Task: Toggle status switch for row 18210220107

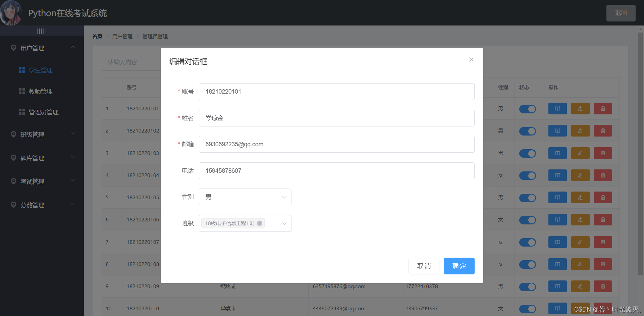Action: click(528, 243)
